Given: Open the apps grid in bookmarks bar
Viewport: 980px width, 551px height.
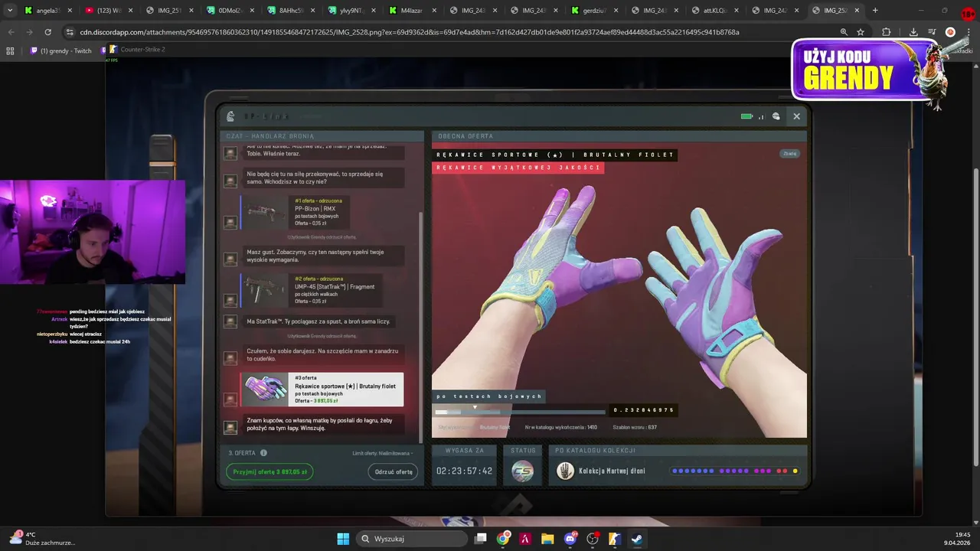Looking at the screenshot, I should 10,51.
